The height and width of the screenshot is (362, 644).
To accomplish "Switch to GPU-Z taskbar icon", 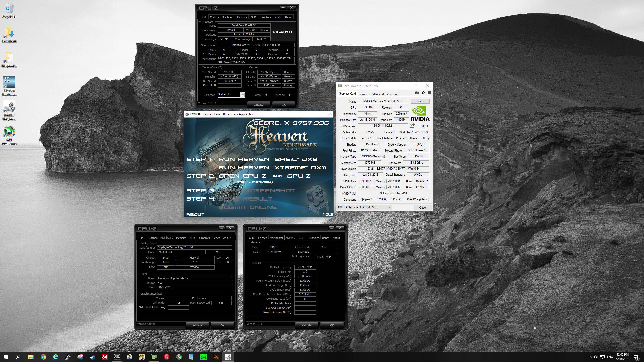I will pos(154,357).
